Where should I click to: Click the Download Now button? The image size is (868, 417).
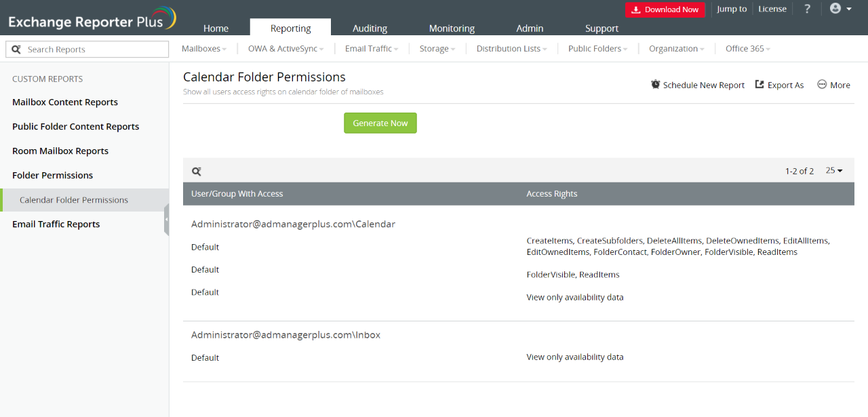pos(665,9)
